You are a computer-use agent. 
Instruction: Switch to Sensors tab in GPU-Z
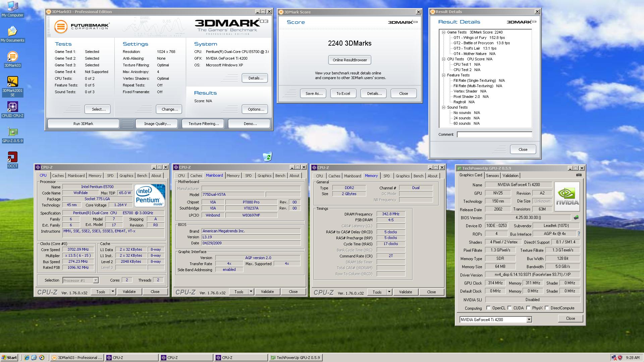[x=492, y=175]
